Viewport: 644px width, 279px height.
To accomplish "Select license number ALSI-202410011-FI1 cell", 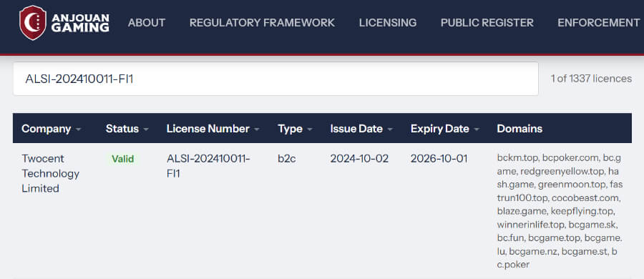I will (208, 166).
